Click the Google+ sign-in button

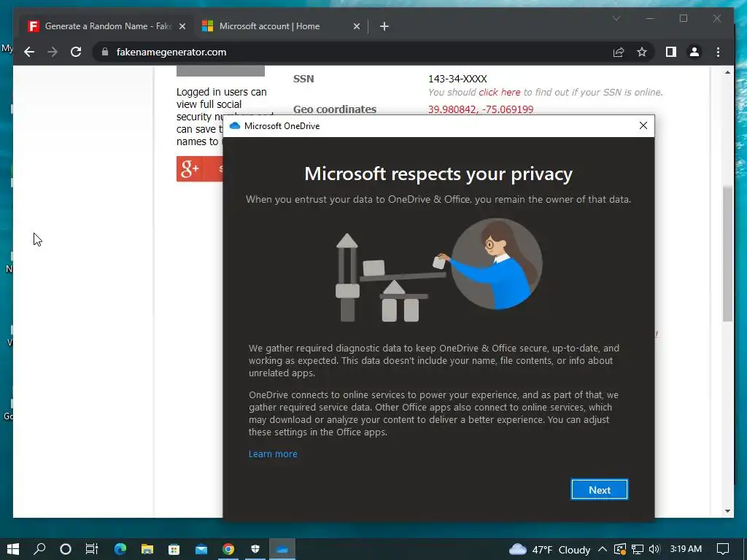click(200, 168)
